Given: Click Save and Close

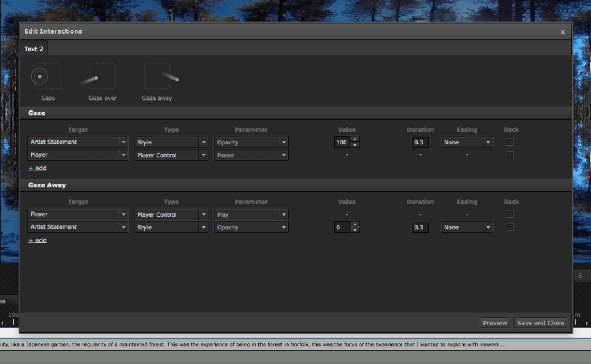Looking at the screenshot, I should pyautogui.click(x=540, y=323).
